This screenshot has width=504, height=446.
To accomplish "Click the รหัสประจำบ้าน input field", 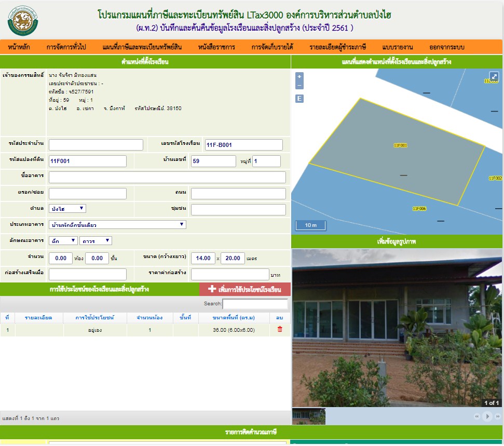I will click(96, 145).
